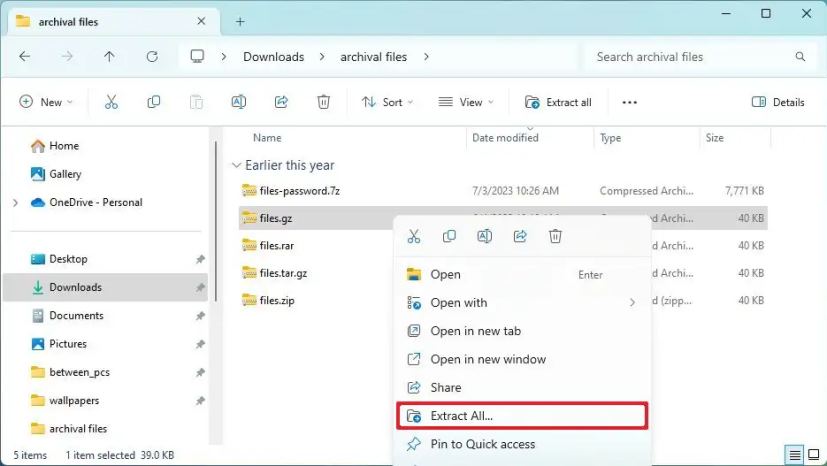Select the files.tar.gz file
827x466 pixels.
tap(274, 273)
